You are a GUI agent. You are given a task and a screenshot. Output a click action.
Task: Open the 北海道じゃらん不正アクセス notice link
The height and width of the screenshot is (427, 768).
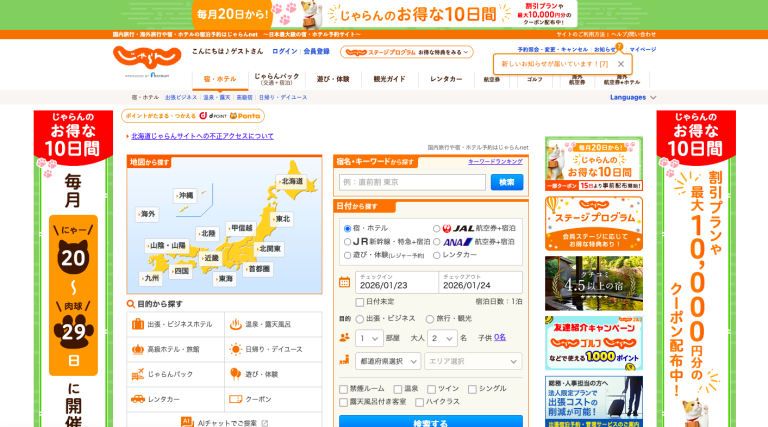coord(202,136)
